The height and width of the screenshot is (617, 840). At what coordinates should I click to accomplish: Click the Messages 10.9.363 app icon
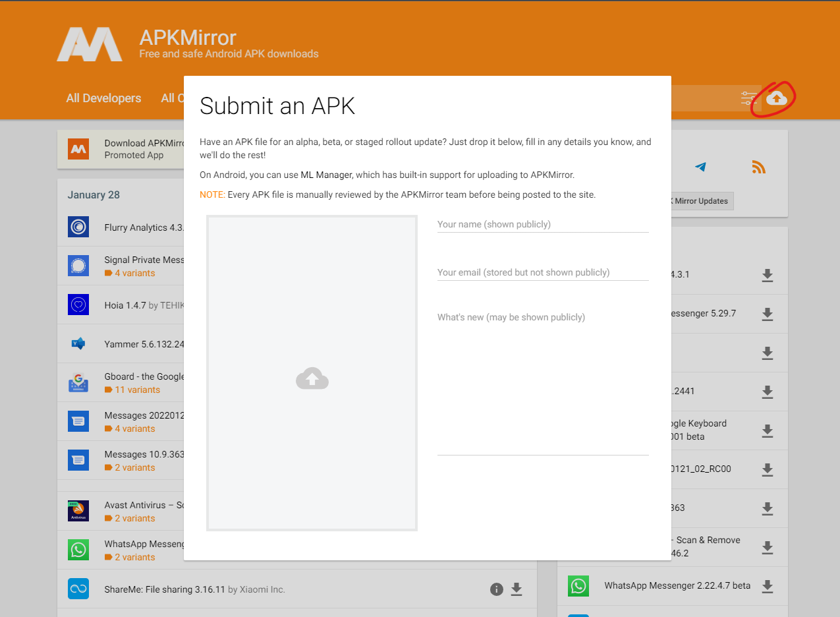(78, 460)
